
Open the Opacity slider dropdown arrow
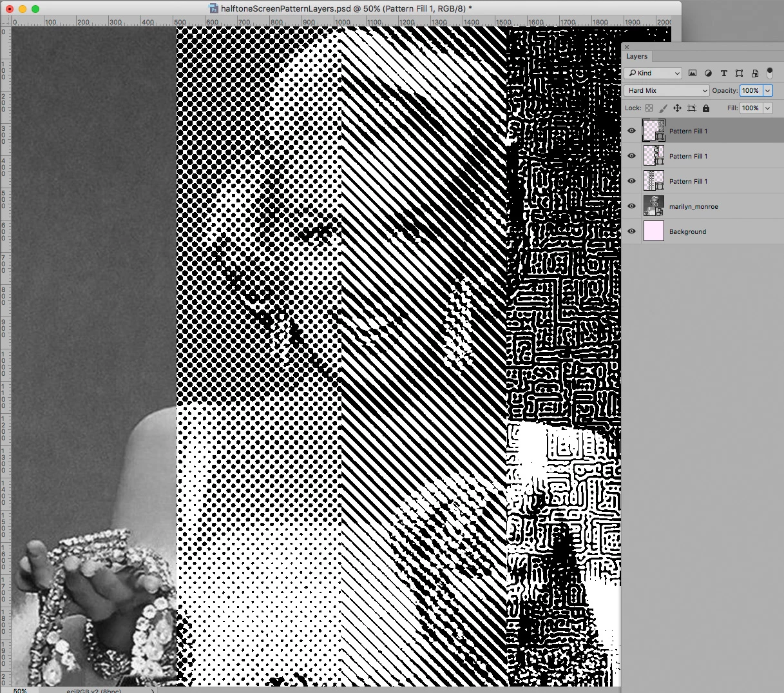tap(768, 91)
